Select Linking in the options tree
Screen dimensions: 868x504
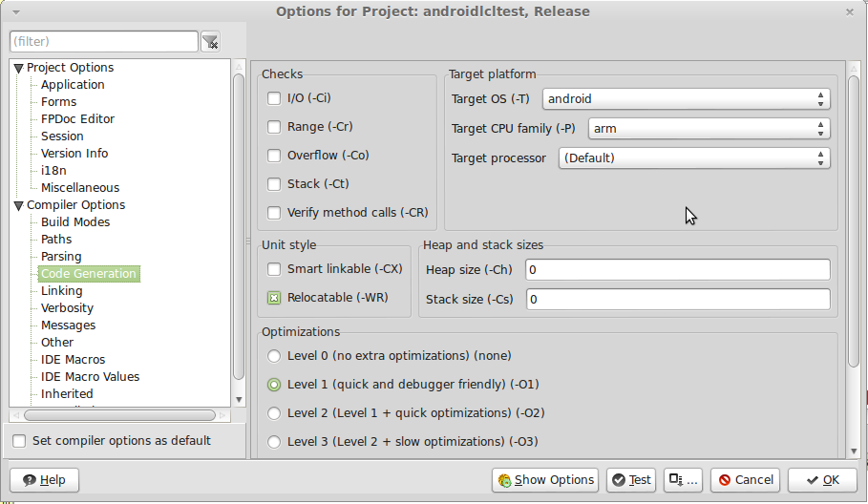pyautogui.click(x=61, y=291)
